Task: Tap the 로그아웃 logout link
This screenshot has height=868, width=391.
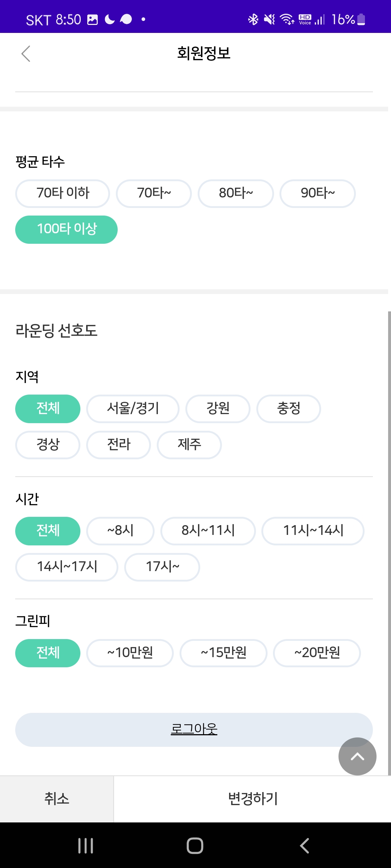Action: (194, 729)
